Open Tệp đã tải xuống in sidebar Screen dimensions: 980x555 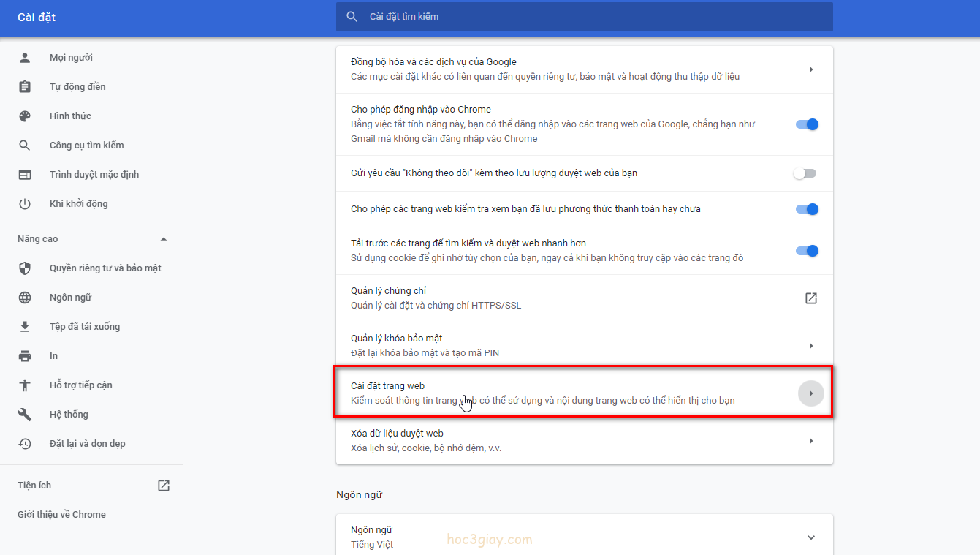pyautogui.click(x=85, y=327)
